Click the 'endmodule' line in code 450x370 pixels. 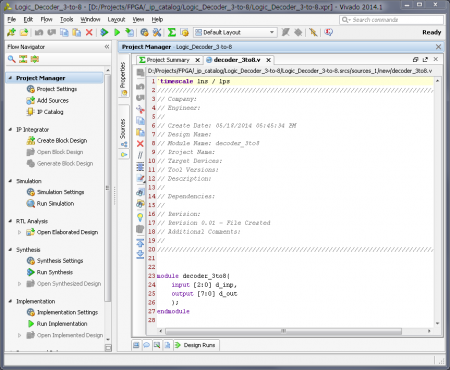173,311
